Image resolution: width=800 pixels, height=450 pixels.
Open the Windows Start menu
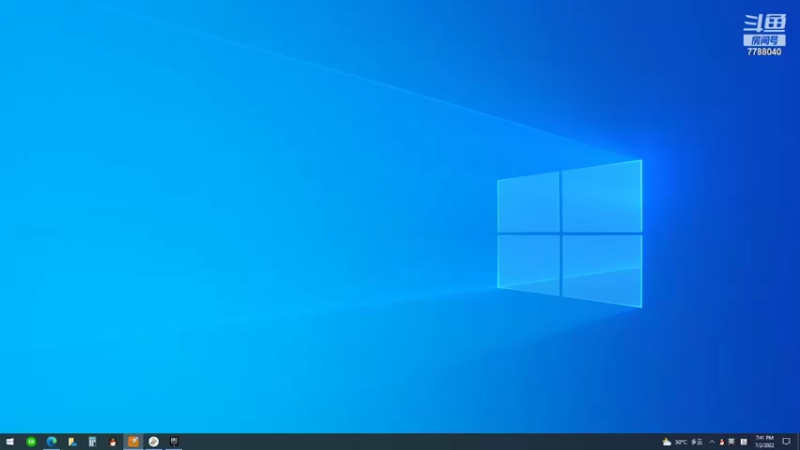tap(10, 442)
